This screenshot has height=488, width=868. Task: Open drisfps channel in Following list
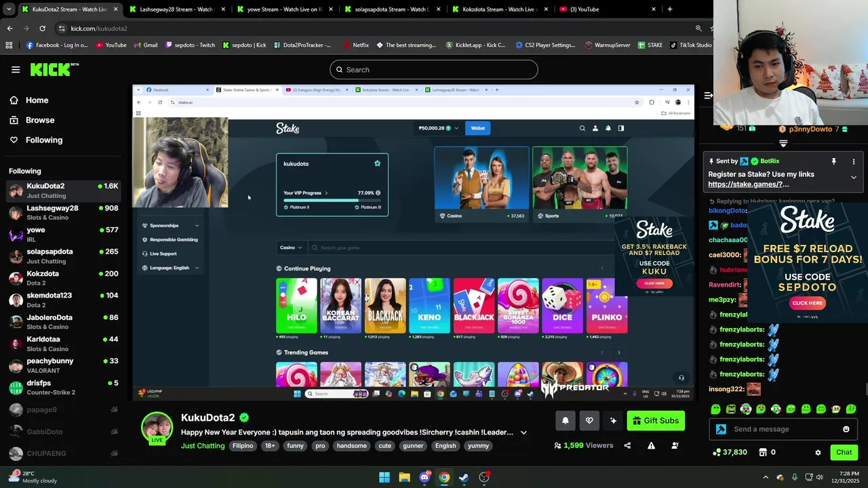[63, 387]
